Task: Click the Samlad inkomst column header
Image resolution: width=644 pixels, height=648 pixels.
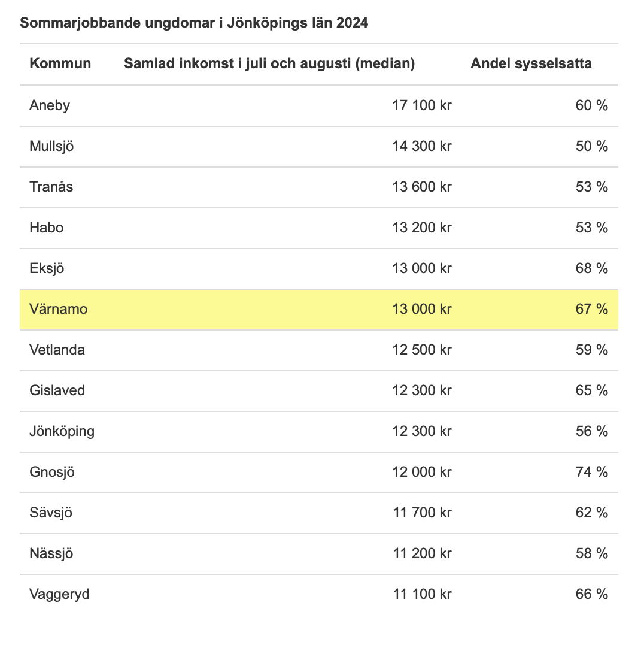Action: (x=269, y=63)
